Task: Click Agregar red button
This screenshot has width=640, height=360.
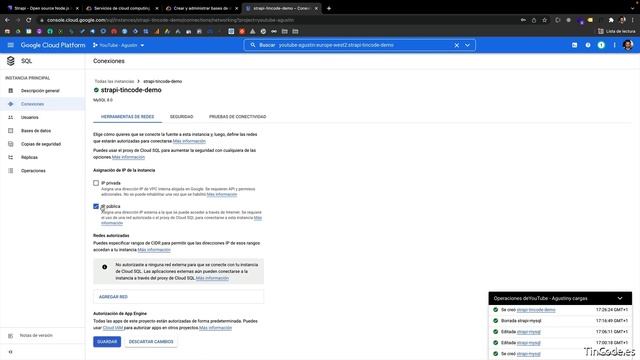Action: [x=178, y=297]
